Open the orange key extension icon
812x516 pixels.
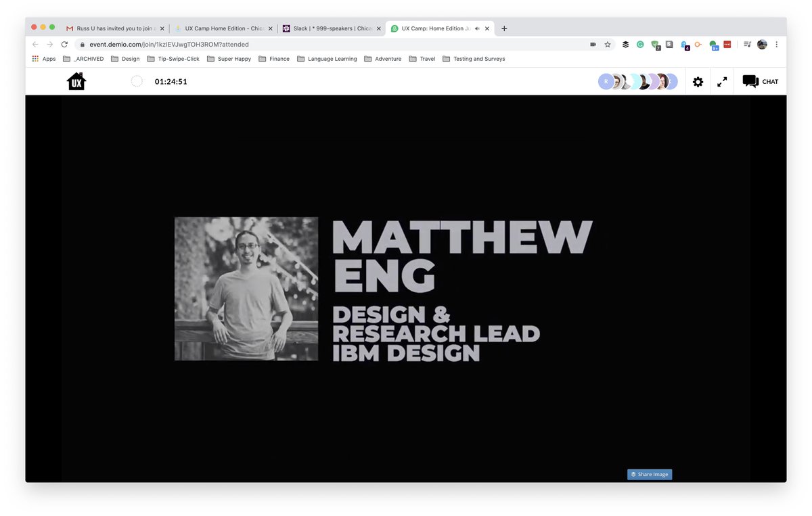(698, 45)
